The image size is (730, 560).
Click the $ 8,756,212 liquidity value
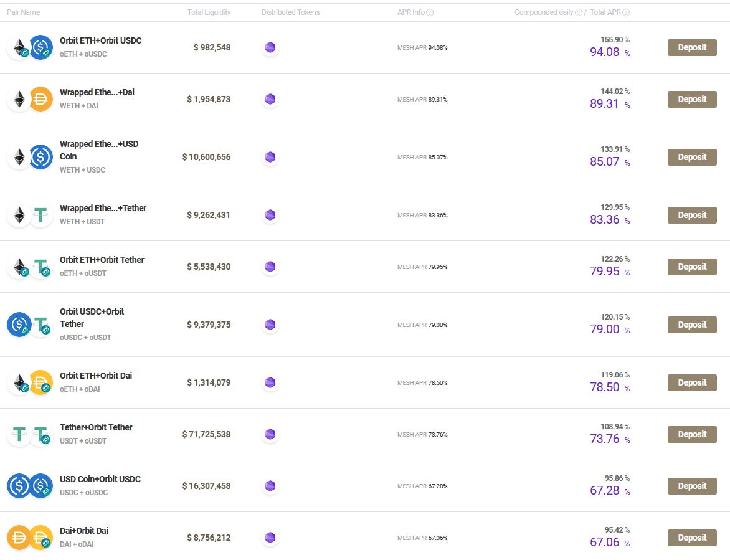click(209, 538)
